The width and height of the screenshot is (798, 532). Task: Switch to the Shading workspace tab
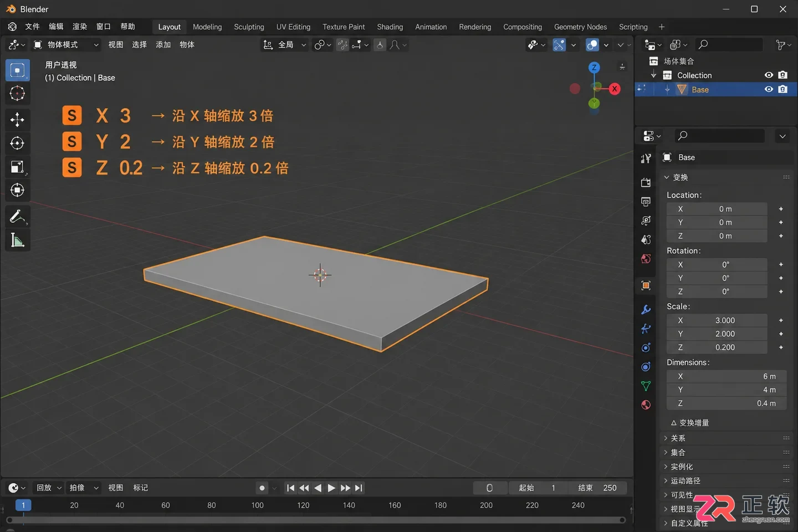click(x=390, y=27)
